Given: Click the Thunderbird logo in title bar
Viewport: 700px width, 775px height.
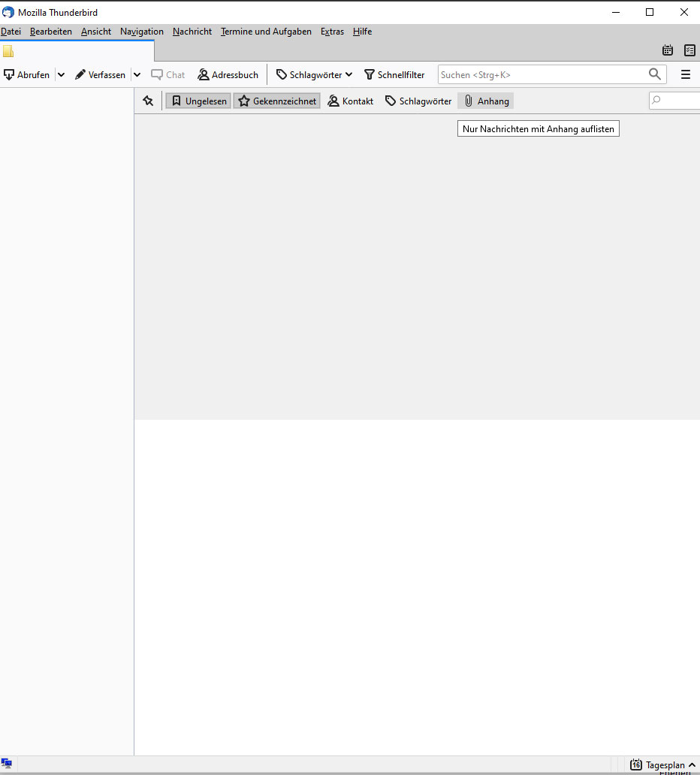Looking at the screenshot, I should point(8,12).
